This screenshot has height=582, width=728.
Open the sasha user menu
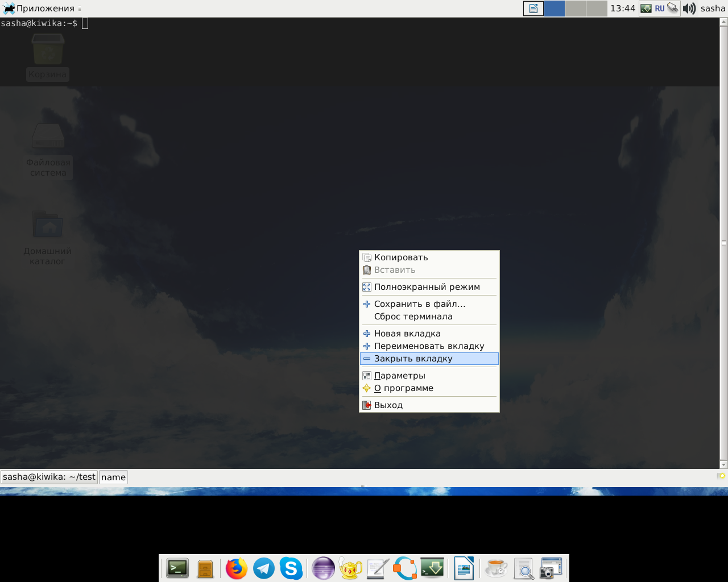tap(713, 9)
